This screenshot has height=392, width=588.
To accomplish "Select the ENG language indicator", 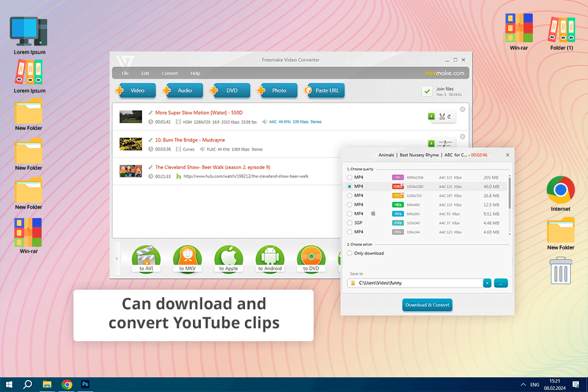I will [535, 385].
